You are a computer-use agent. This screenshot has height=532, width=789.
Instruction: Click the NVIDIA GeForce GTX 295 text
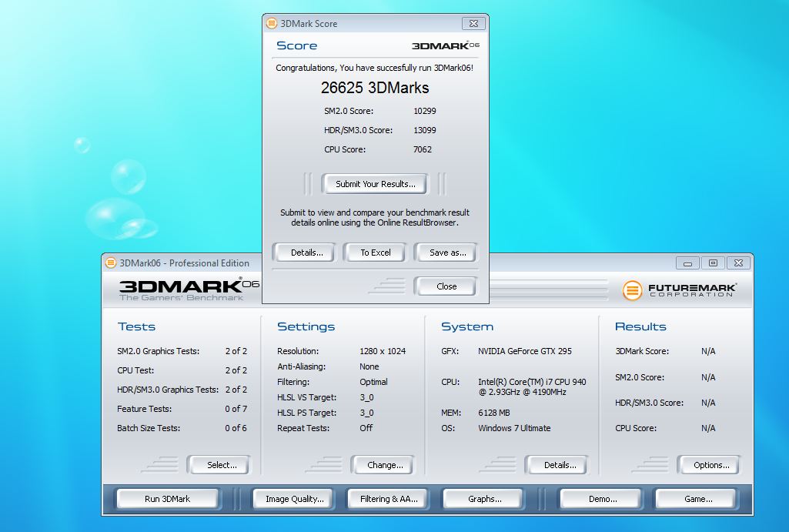click(x=525, y=351)
